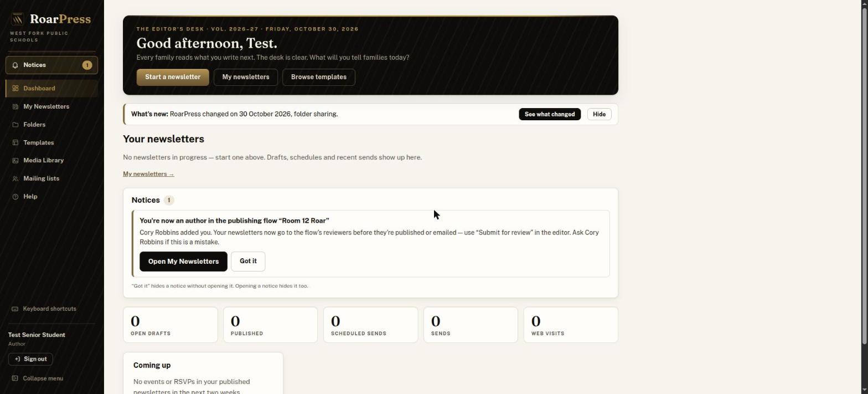Start a newsletter
Viewport: 868px width, 394px height.
[x=173, y=77]
